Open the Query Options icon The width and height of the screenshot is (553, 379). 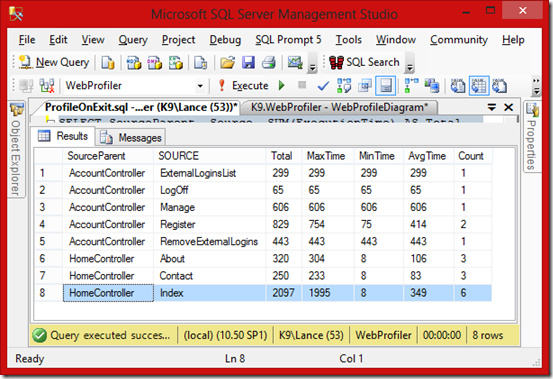click(365, 86)
